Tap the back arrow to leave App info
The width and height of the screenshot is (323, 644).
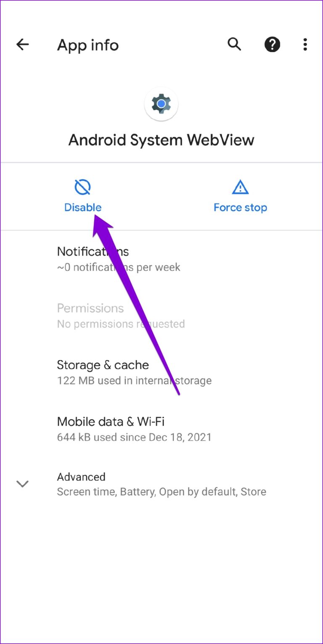pyautogui.click(x=22, y=44)
